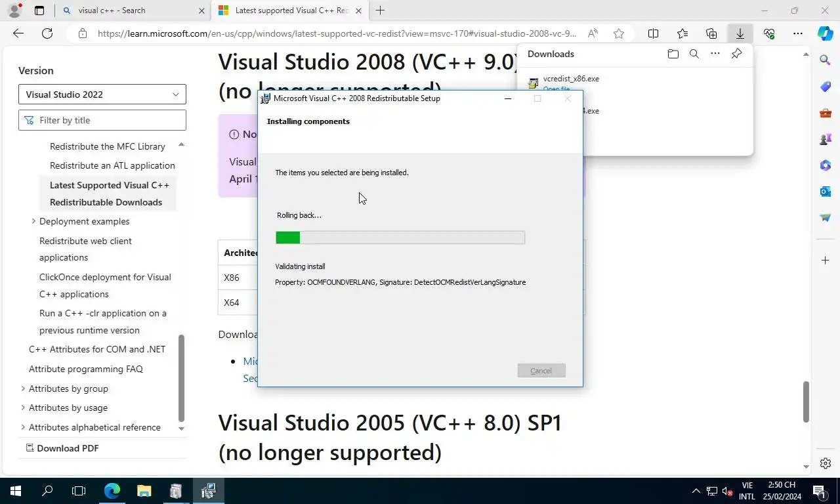Open the sidebar Drop send icon
The height and width of the screenshot is (504, 840).
(826, 218)
